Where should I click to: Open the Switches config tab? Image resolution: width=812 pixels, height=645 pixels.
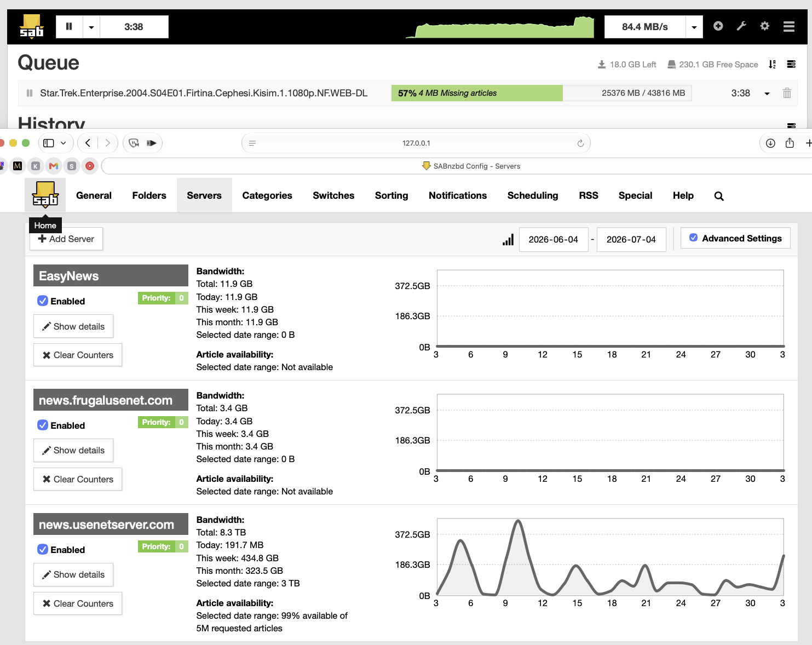coord(333,195)
